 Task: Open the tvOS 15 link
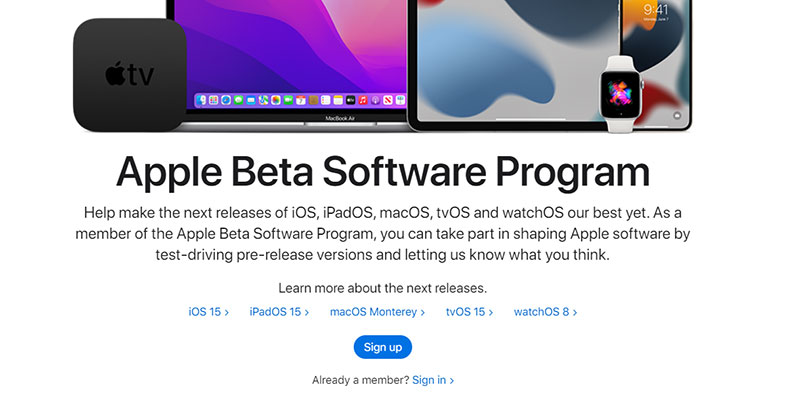pos(469,312)
